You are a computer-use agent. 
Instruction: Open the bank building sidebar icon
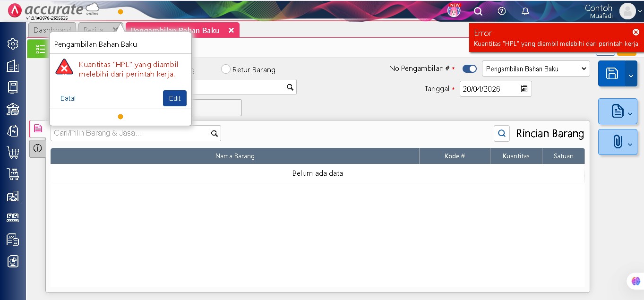[x=13, y=109]
